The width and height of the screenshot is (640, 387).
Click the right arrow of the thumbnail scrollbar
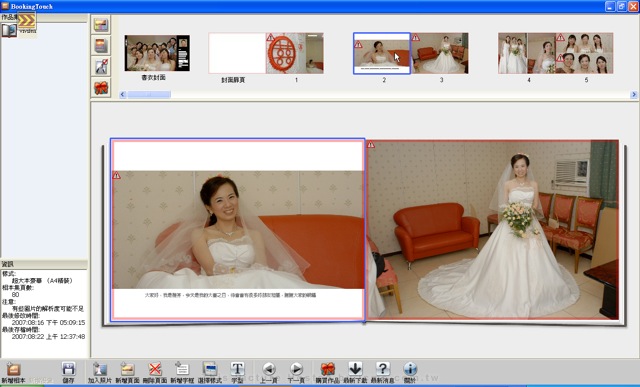(x=634, y=95)
